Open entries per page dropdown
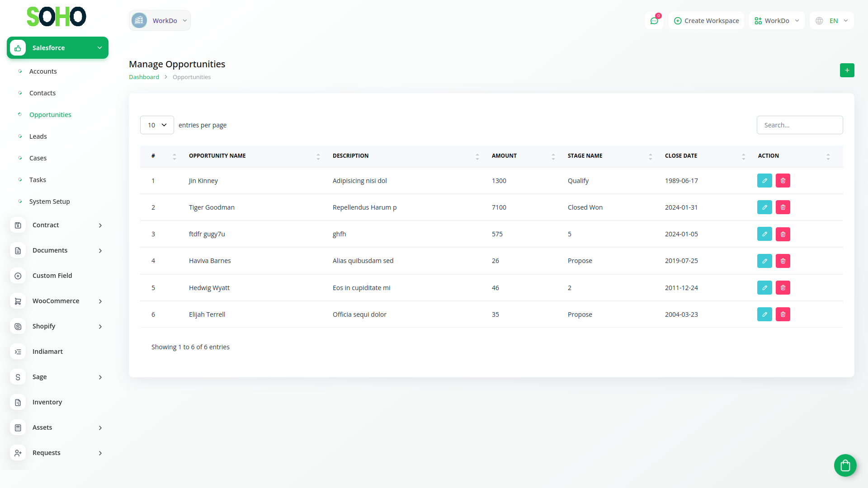 pyautogui.click(x=157, y=125)
